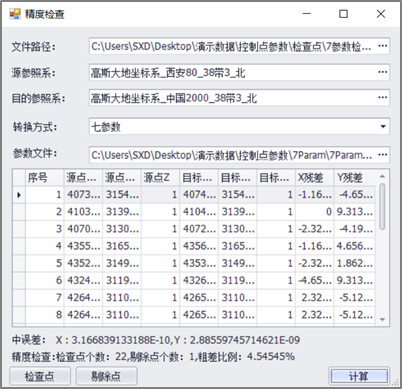The width and height of the screenshot is (402, 389).
Task: Open browse ellipsis for 参数文件 field
Action: click(383, 155)
